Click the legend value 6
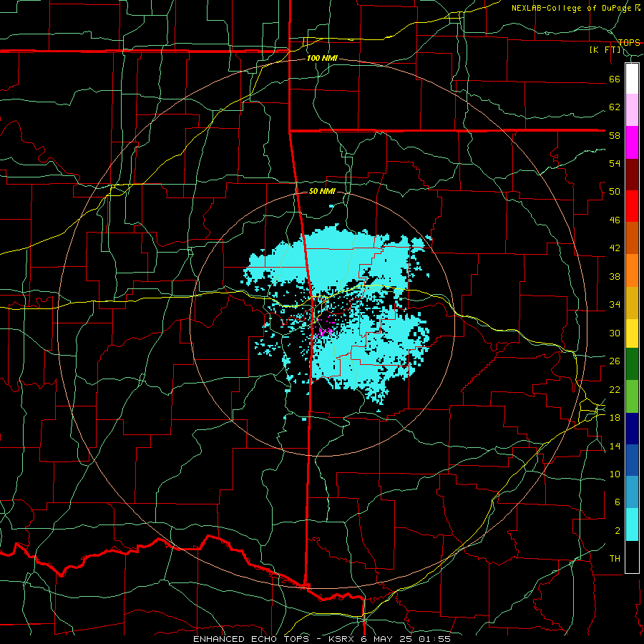The image size is (644, 644). tap(618, 502)
